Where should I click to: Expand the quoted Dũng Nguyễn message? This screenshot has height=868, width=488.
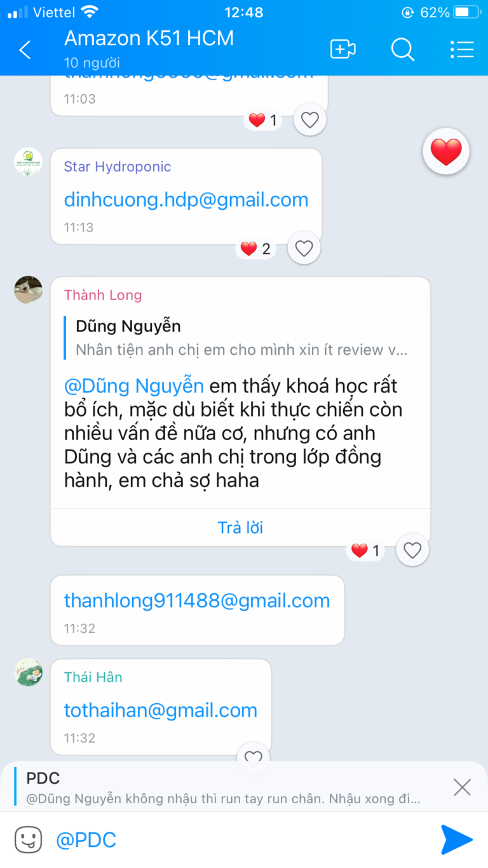(241, 338)
